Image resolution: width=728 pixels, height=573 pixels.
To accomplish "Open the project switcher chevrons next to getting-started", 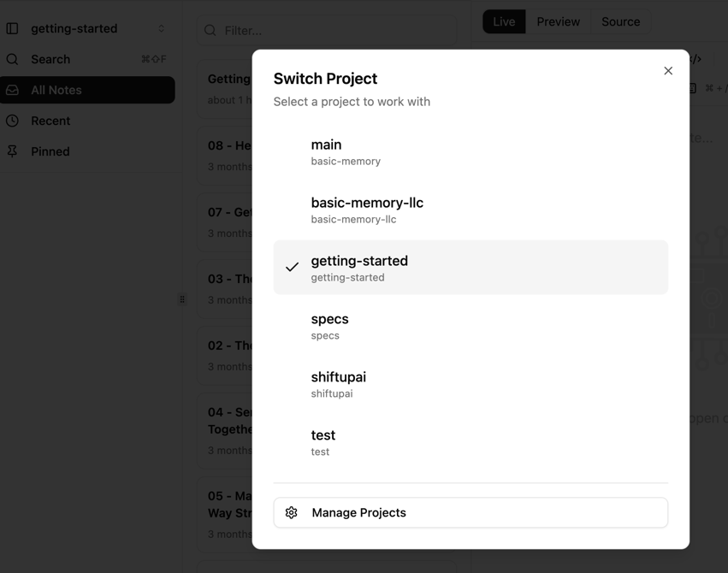I will pyautogui.click(x=161, y=27).
